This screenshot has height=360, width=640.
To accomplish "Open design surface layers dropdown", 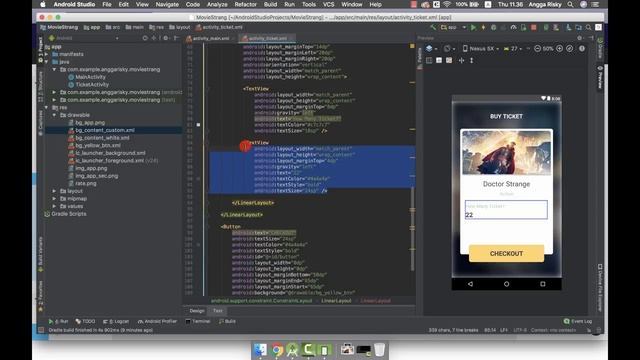I will 431,49.
